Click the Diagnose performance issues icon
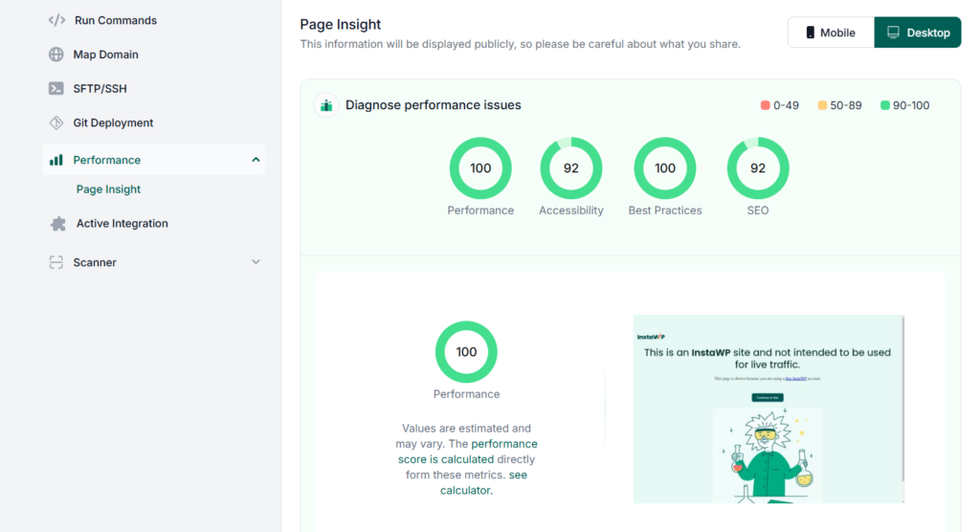 point(326,105)
